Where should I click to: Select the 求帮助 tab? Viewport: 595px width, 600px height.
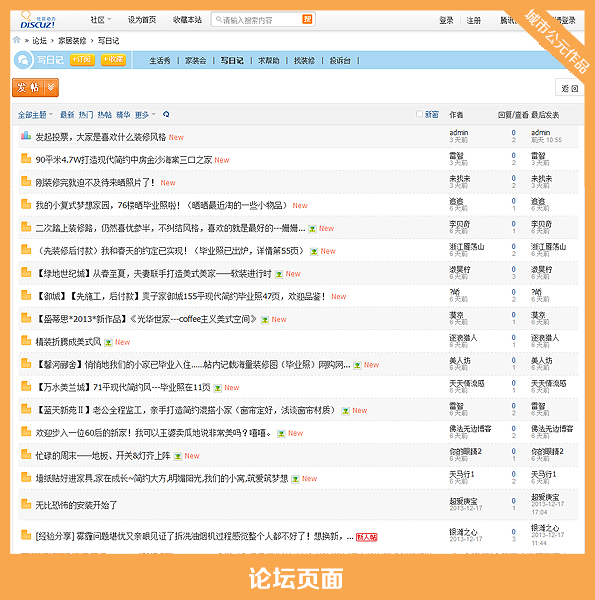tap(269, 60)
